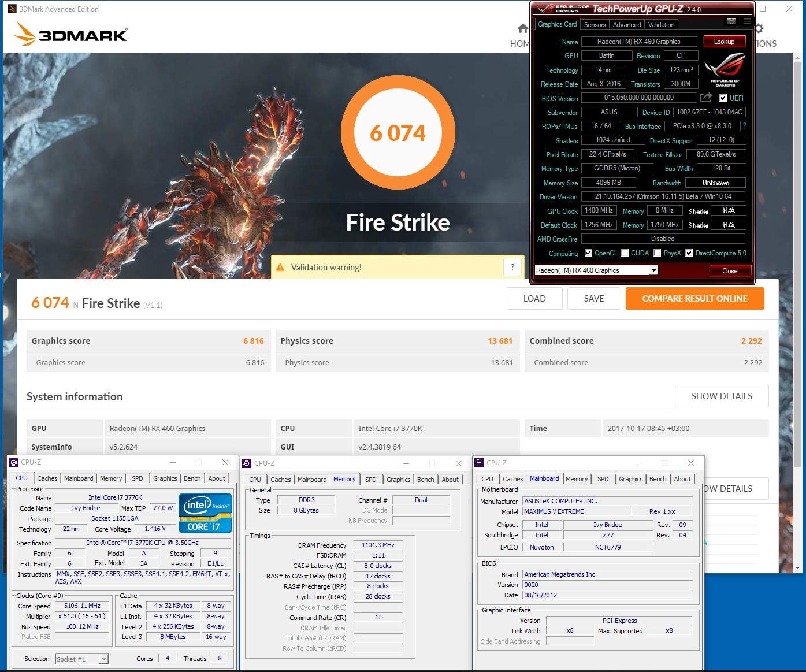
Task: Click the Graphics score value 6 816
Action: [253, 341]
